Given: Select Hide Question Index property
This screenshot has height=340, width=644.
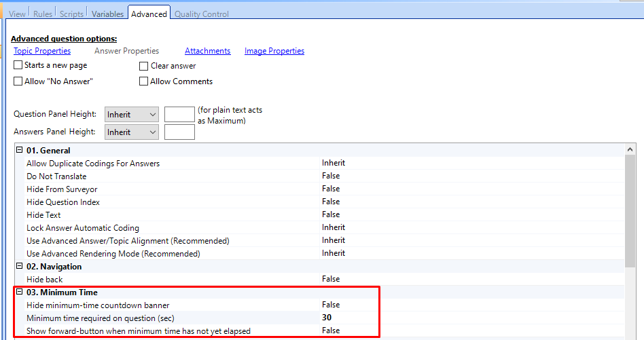Looking at the screenshot, I should pyautogui.click(x=325, y=202).
